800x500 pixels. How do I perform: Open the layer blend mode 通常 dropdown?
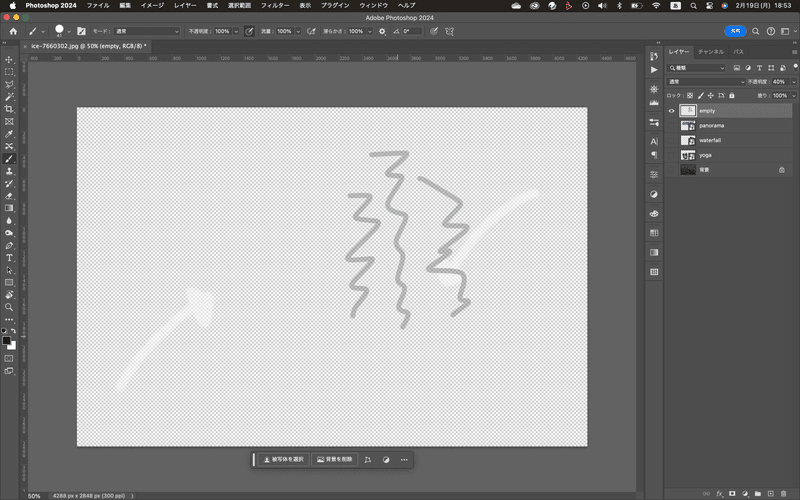[x=706, y=82]
